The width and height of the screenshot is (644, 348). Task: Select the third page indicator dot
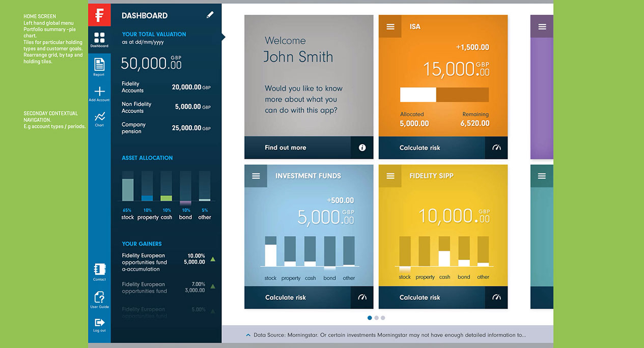(383, 318)
